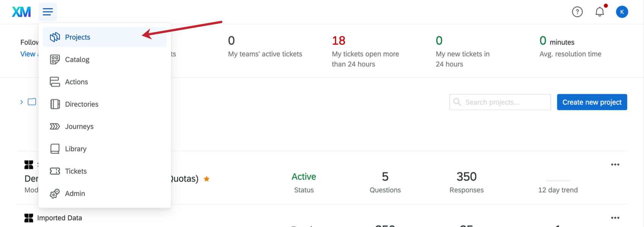Click the XM logo
The image size is (644, 227).
[x=21, y=12]
